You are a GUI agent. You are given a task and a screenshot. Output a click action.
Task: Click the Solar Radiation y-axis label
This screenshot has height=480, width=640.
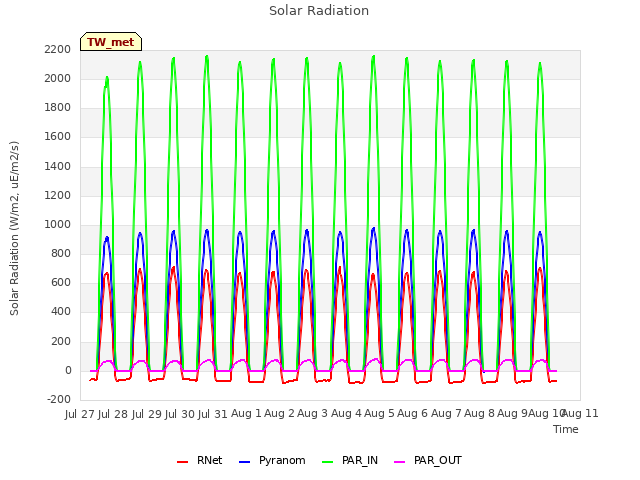click(x=14, y=228)
